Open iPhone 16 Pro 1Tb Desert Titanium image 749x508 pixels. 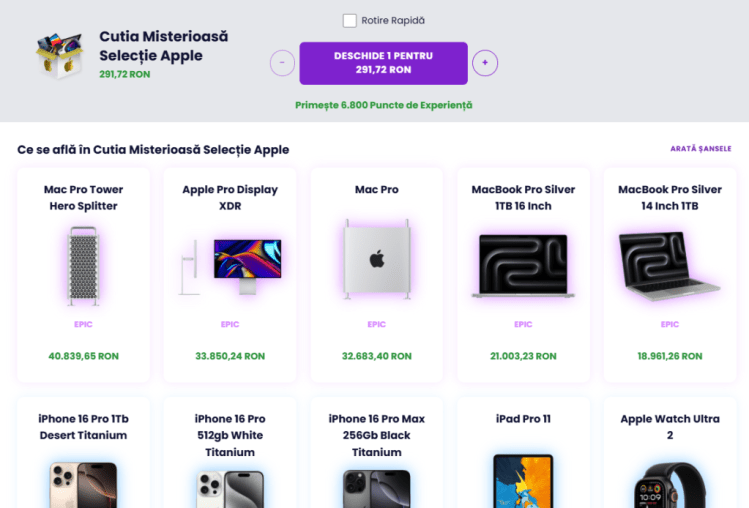pyautogui.click(x=83, y=485)
